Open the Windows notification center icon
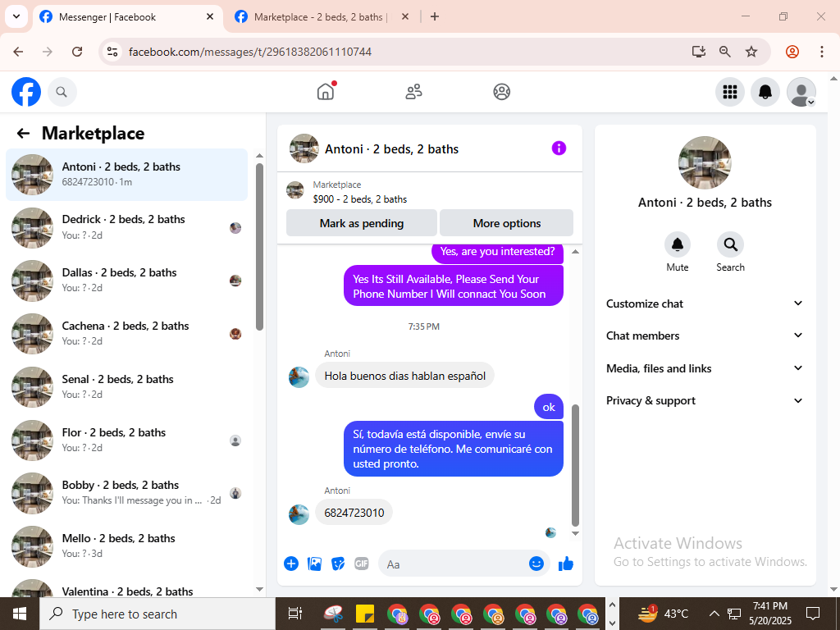Image resolution: width=840 pixels, height=630 pixels. (x=813, y=614)
